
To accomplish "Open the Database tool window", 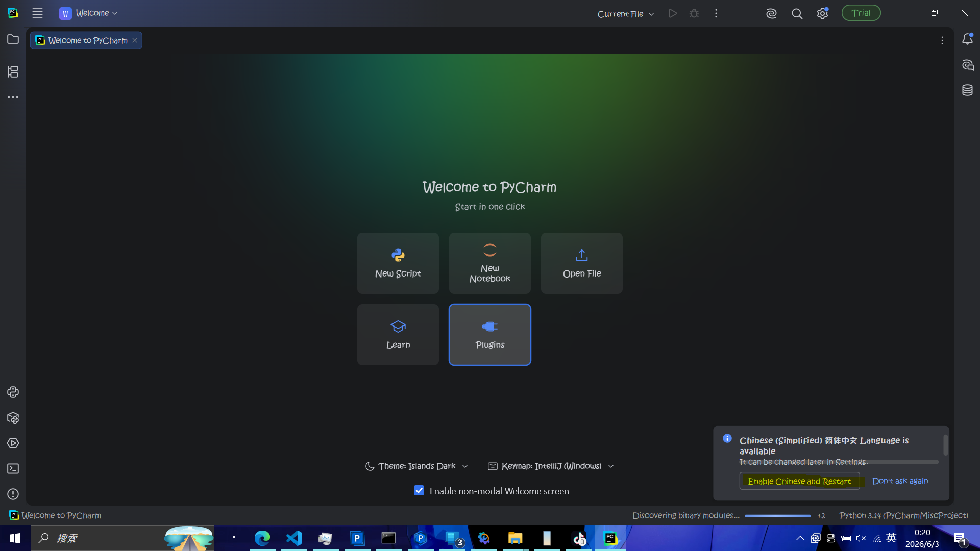I will pyautogui.click(x=967, y=90).
